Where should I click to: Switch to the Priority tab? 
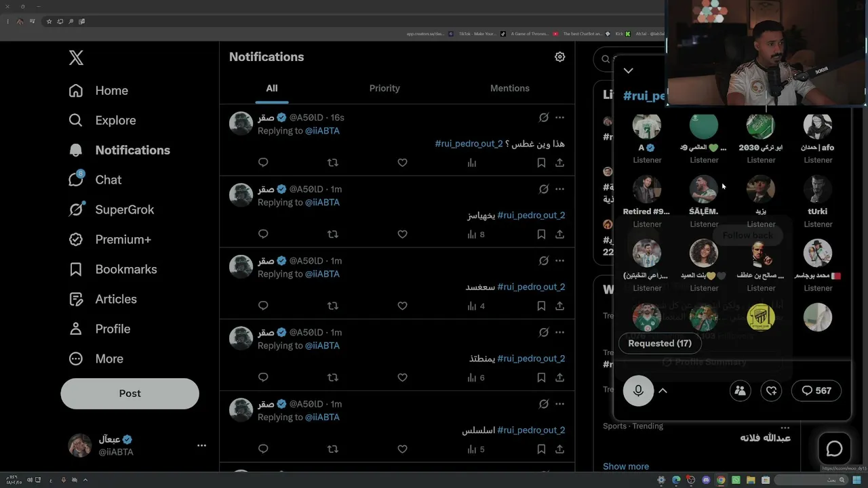pyautogui.click(x=384, y=88)
